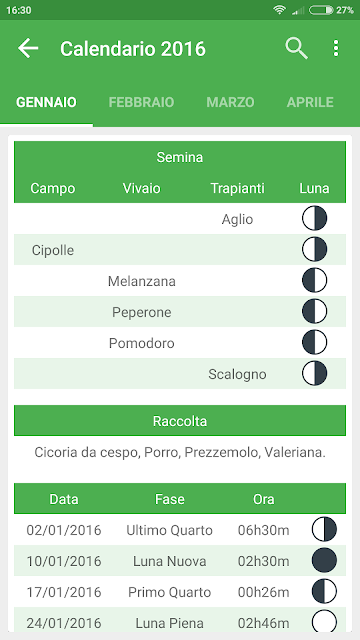Viewport: 360px width, 640px height.
Task: Tap the Luna Nuova dark moon icon
Action: point(324,560)
